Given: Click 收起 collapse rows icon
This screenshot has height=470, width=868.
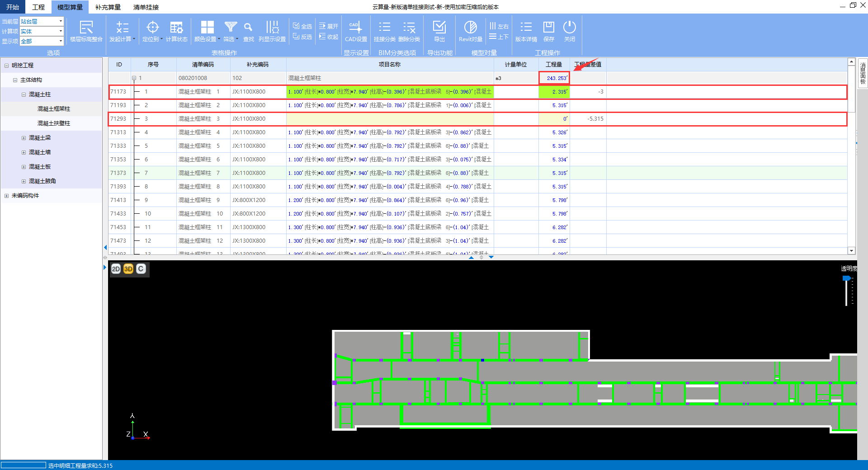Looking at the screenshot, I should point(329,37).
